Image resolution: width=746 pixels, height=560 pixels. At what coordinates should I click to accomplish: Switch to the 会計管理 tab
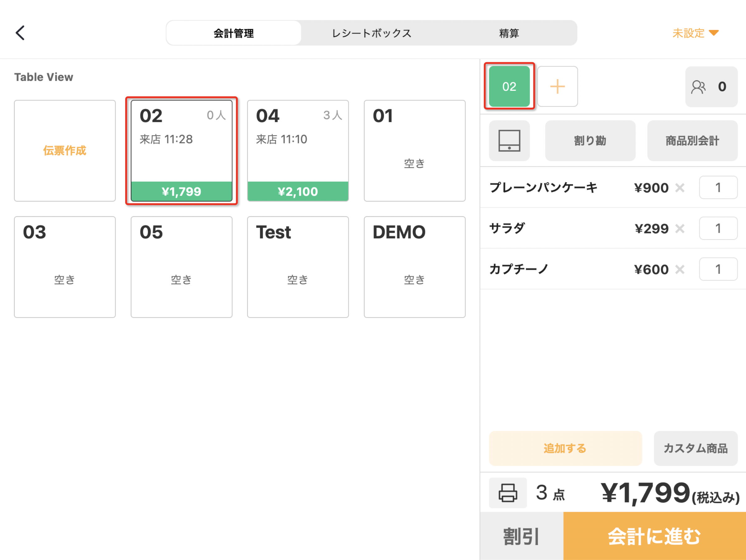234,33
